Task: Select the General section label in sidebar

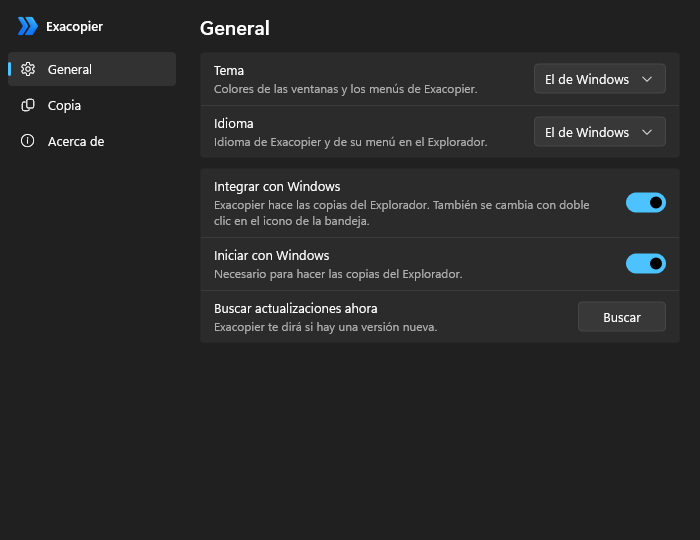Action: pyautogui.click(x=70, y=70)
